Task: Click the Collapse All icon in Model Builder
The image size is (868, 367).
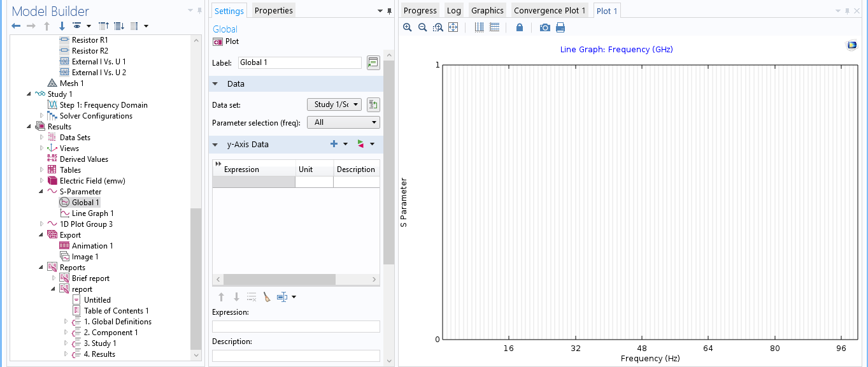Action: tap(104, 26)
